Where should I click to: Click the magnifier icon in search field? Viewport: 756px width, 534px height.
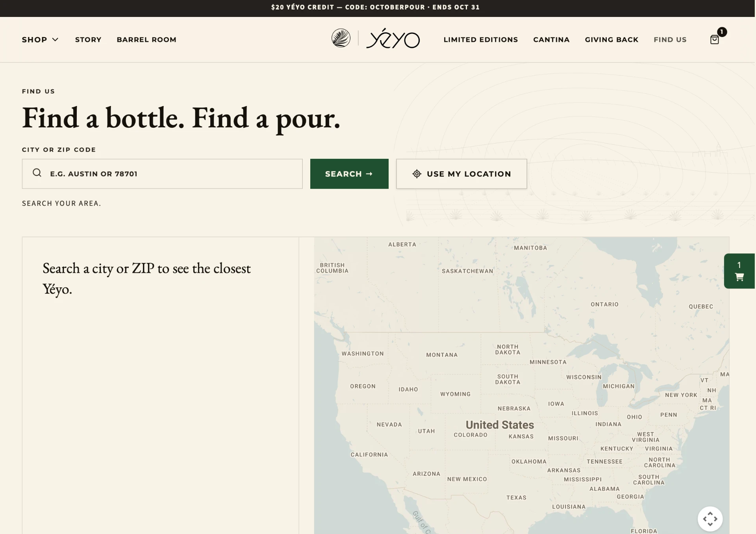click(x=37, y=173)
